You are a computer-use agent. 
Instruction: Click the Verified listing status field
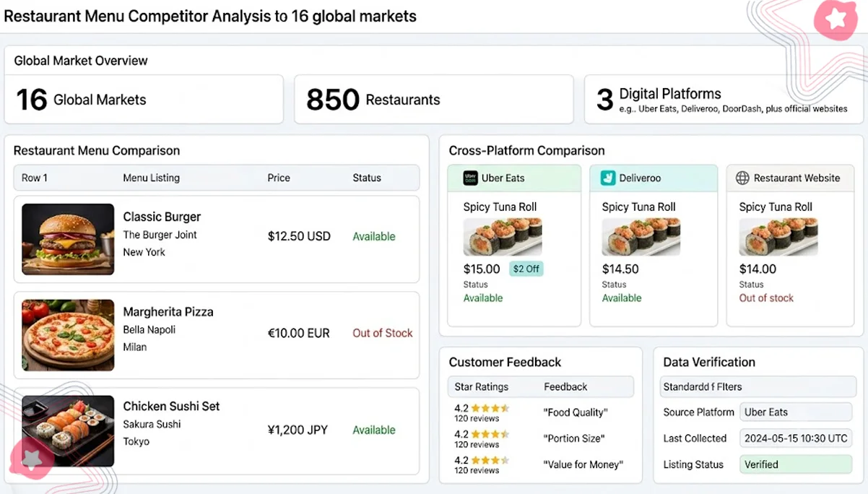[796, 464]
